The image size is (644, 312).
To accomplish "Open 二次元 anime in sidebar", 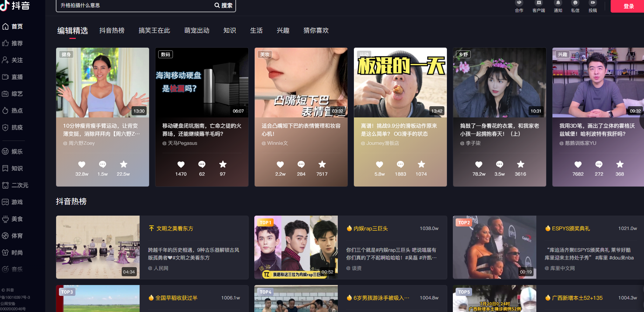I will click(x=15, y=185).
